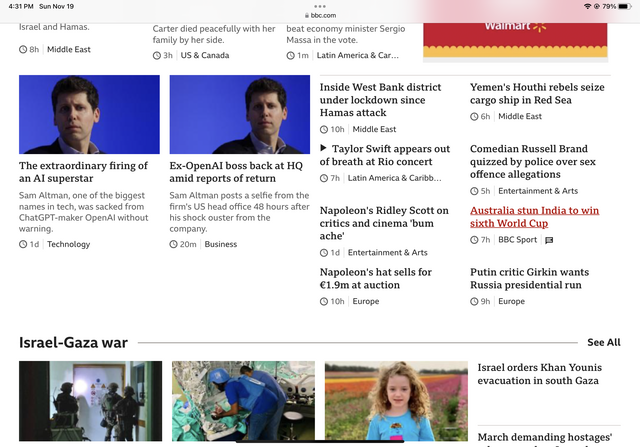Select Middle East tag under Houthi story
This screenshot has height=447, width=640.
coord(520,116)
